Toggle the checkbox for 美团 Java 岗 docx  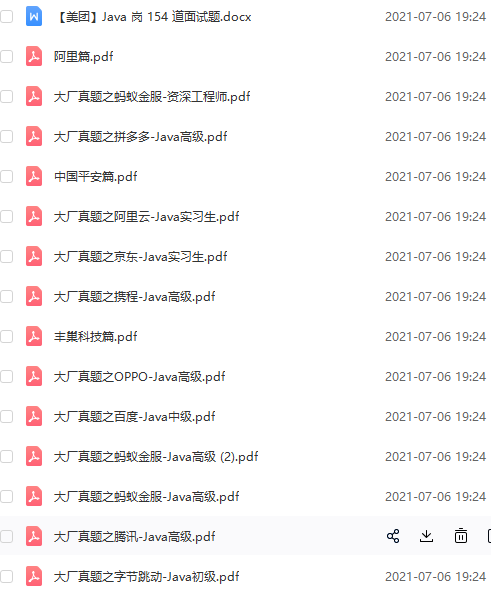click(6, 17)
